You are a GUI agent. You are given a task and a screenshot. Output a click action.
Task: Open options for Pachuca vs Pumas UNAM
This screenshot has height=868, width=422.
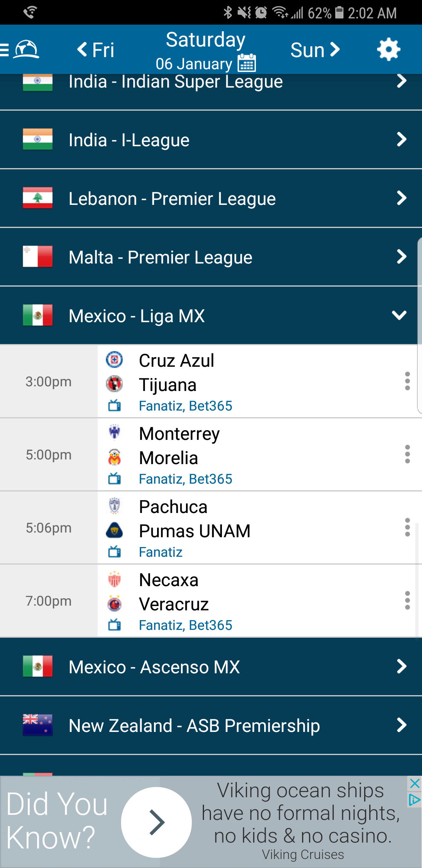click(407, 527)
